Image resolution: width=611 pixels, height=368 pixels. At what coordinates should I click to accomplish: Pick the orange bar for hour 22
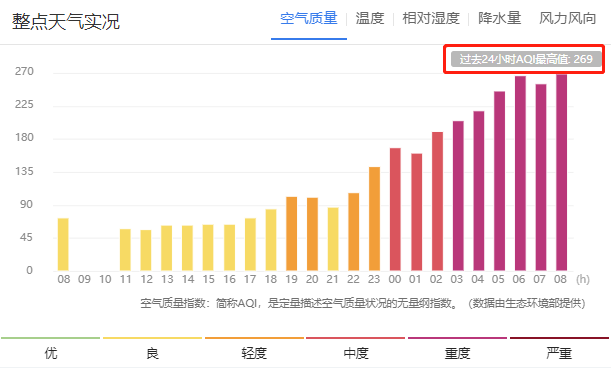353,232
